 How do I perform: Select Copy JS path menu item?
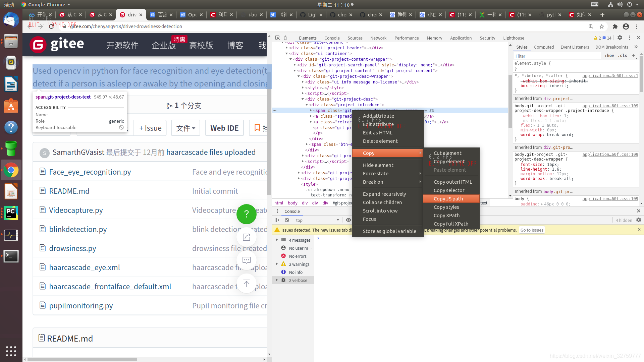pos(451,199)
